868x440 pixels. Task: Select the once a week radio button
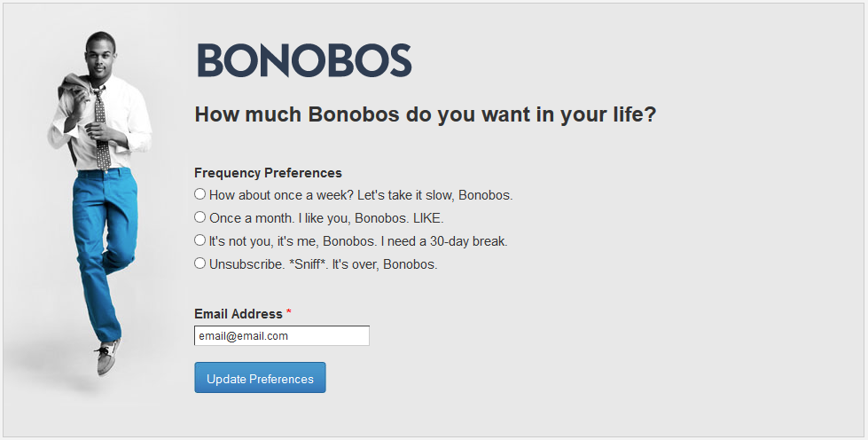point(200,194)
